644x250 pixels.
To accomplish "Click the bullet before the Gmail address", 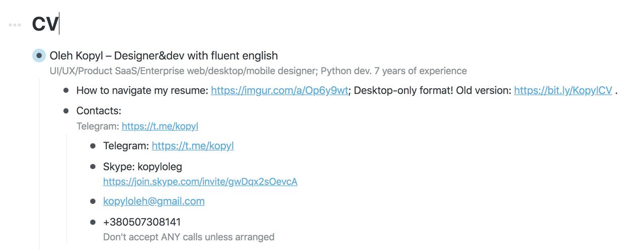I will pyautogui.click(x=93, y=202).
